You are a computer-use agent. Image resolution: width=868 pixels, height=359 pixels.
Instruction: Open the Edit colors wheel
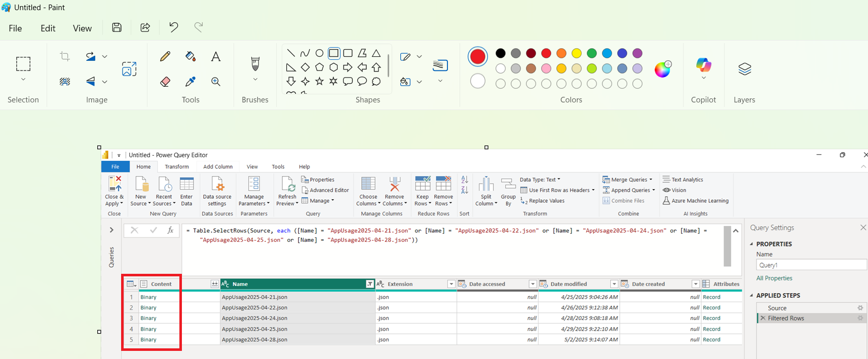pyautogui.click(x=662, y=69)
